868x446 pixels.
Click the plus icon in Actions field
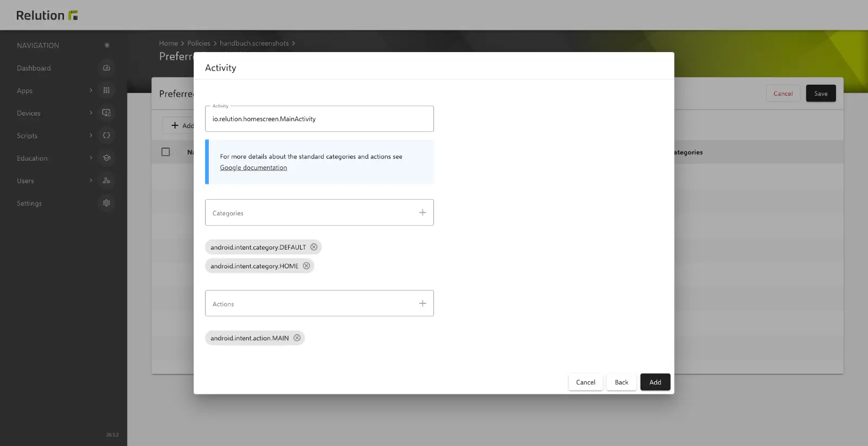tap(423, 303)
